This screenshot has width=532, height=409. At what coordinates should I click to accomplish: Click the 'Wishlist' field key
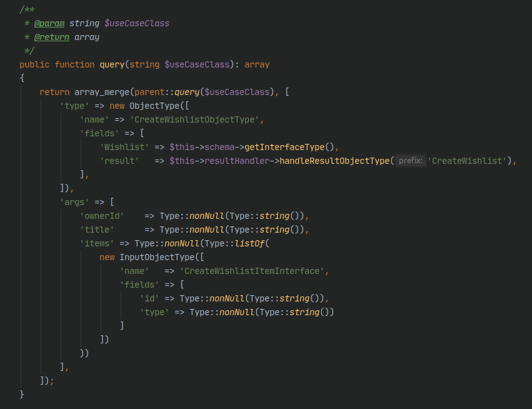click(124, 148)
